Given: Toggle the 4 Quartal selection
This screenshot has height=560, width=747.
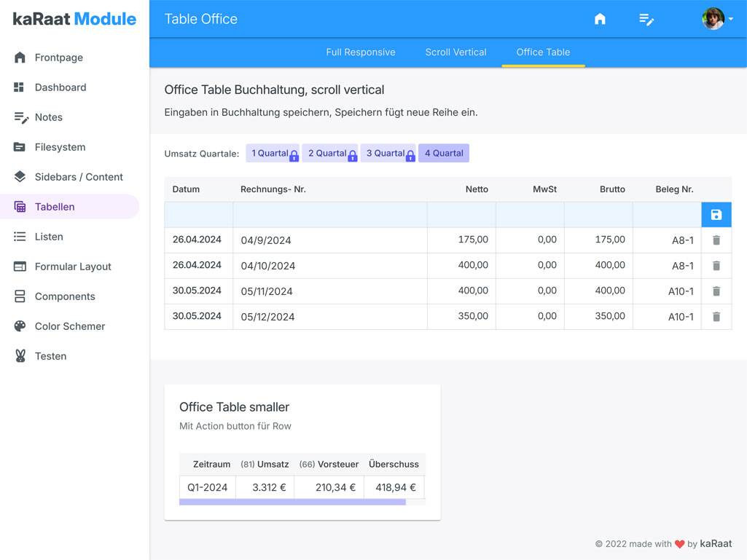Looking at the screenshot, I should pyautogui.click(x=443, y=153).
